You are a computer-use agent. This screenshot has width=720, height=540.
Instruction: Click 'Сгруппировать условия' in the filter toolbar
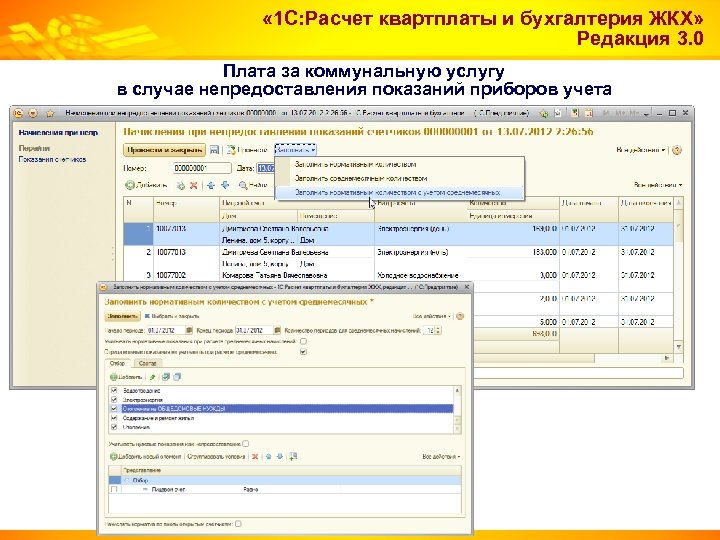click(x=216, y=456)
